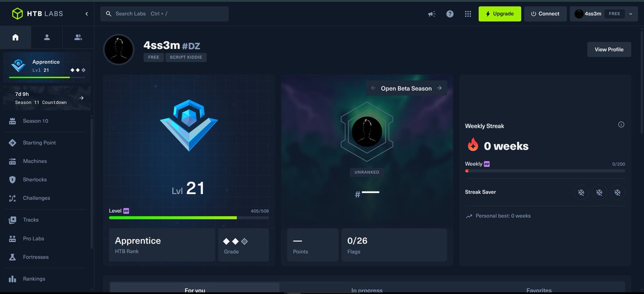Click the Pro Labs sidebar icon
This screenshot has height=294, width=644.
pos(12,239)
